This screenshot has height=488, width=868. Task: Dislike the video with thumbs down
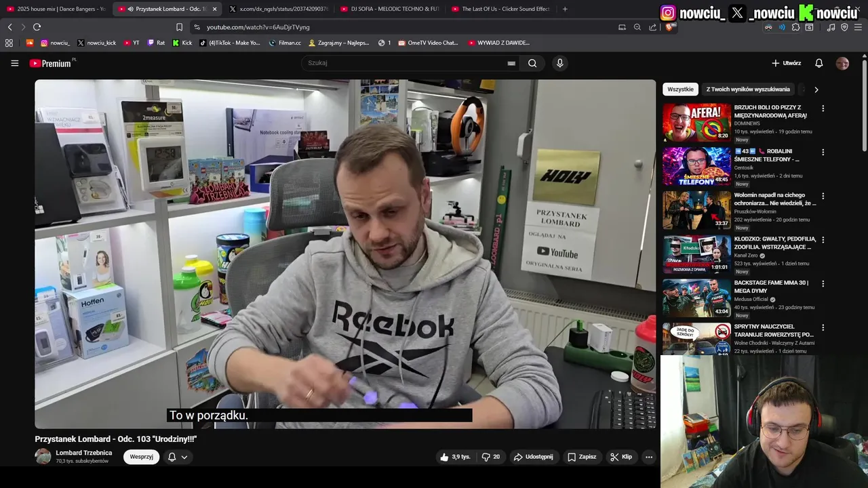(491, 457)
